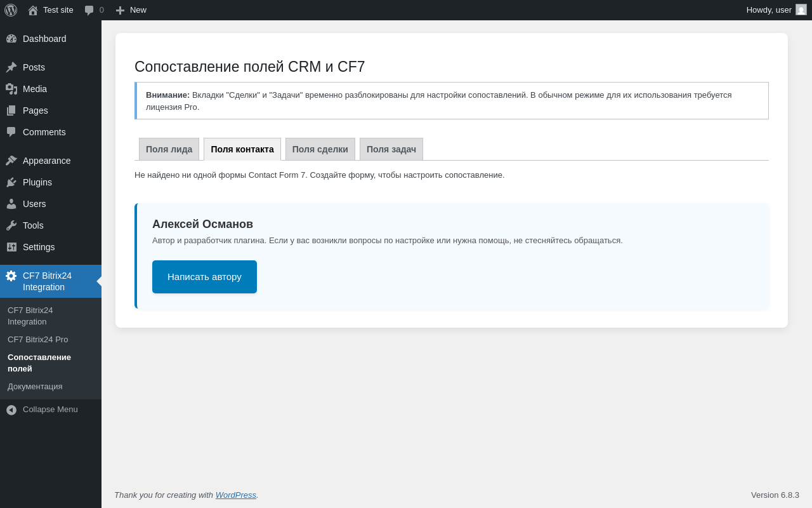Image resolution: width=812 pixels, height=508 pixels.
Task: Select CF7 Bitrix24 Integration top-level menu
Action: (x=51, y=281)
